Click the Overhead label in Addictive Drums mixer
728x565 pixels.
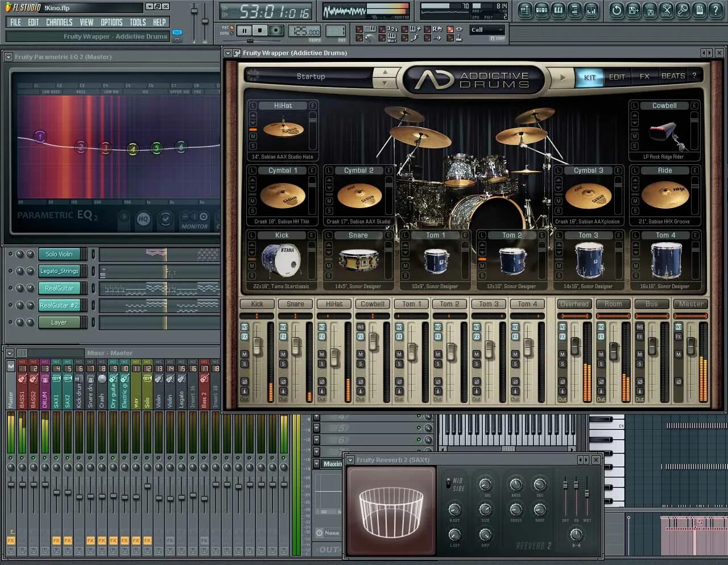click(574, 304)
